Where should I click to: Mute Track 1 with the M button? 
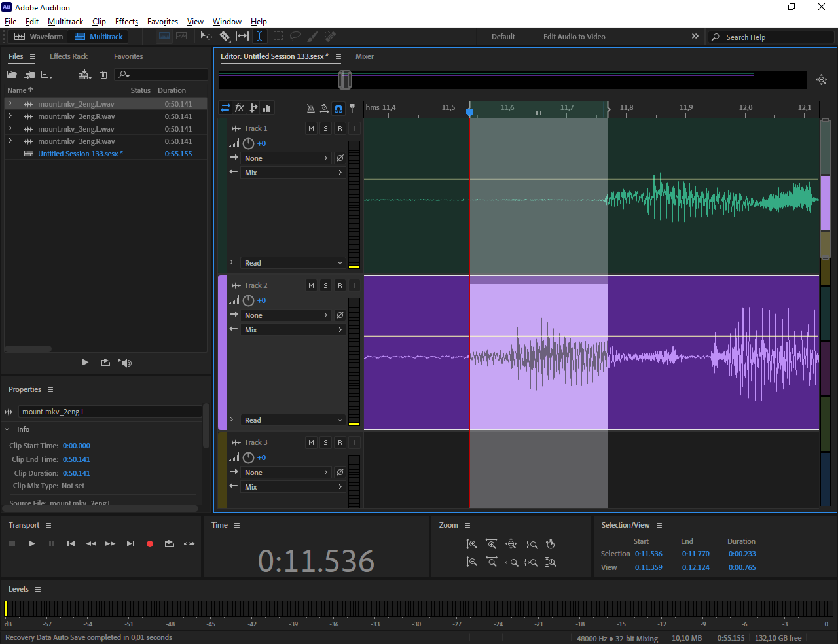(x=311, y=129)
